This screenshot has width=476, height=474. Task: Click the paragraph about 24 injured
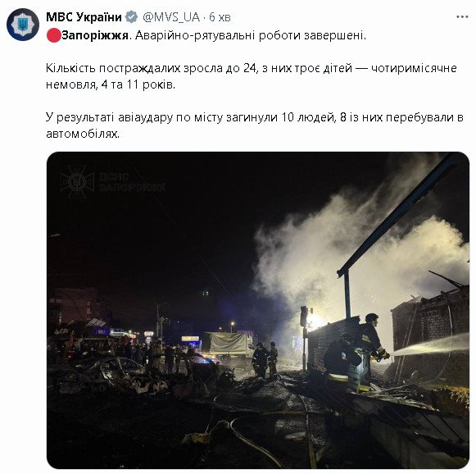(251, 76)
